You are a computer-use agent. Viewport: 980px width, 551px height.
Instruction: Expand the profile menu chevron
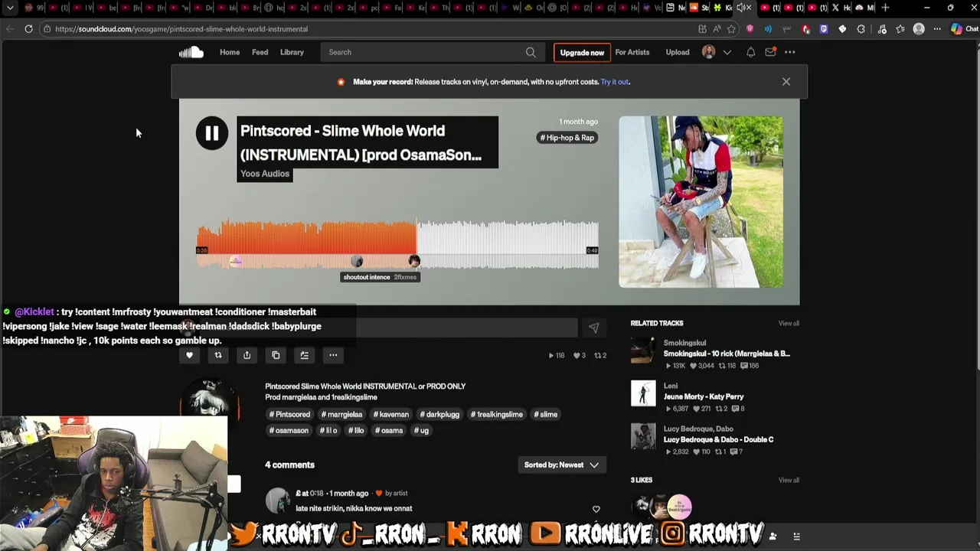pyautogui.click(x=727, y=52)
